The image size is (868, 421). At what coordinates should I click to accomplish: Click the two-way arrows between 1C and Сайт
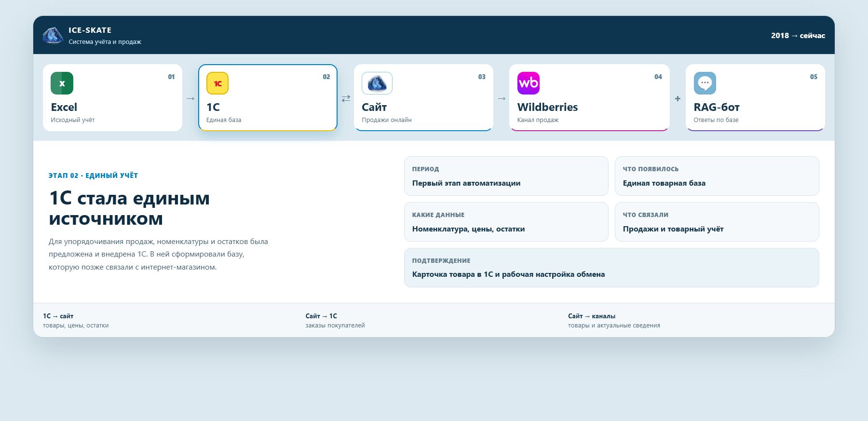pos(346,98)
